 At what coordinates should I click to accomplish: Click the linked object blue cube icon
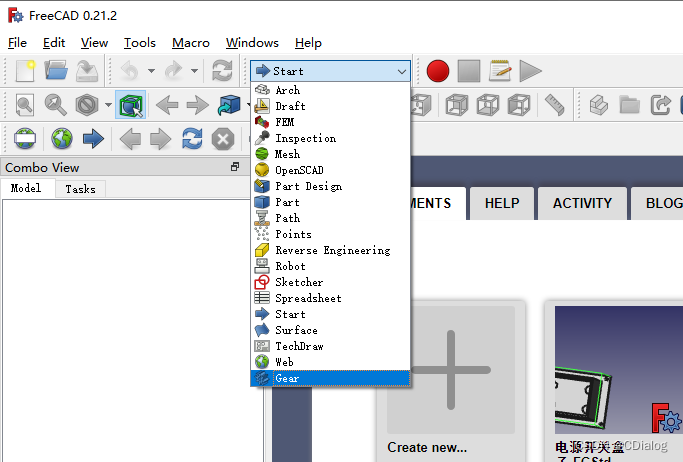pos(229,105)
